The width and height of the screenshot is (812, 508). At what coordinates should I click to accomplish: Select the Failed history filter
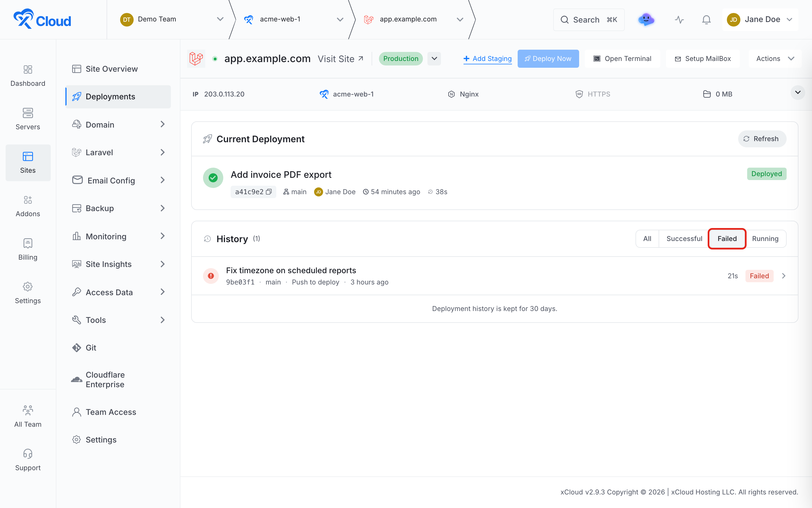click(727, 238)
